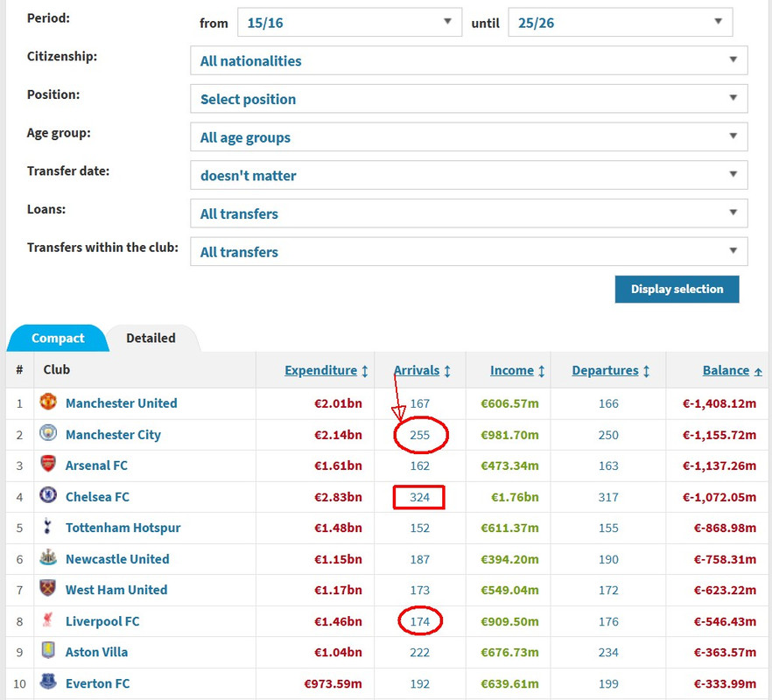
Task: Sort table by Balance header link
Action: [726, 370]
